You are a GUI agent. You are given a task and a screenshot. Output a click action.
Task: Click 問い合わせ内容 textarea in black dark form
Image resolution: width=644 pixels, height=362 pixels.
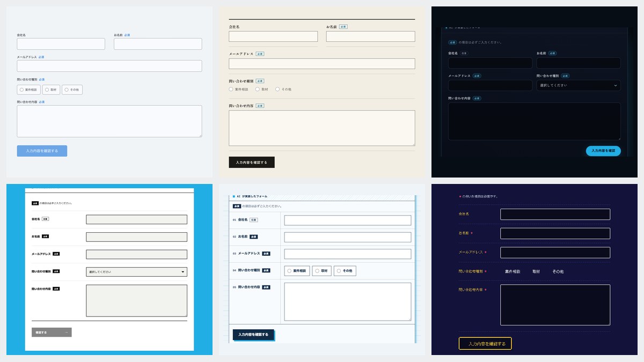pos(535,122)
